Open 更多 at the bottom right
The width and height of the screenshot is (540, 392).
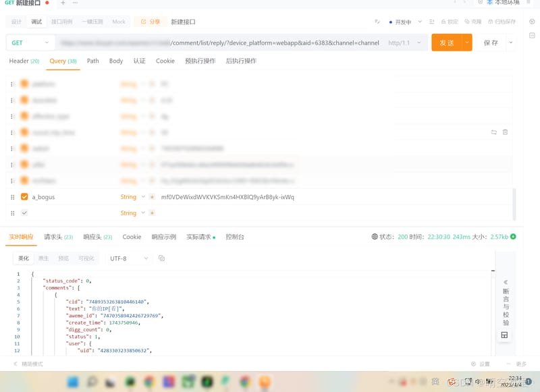coord(516,364)
